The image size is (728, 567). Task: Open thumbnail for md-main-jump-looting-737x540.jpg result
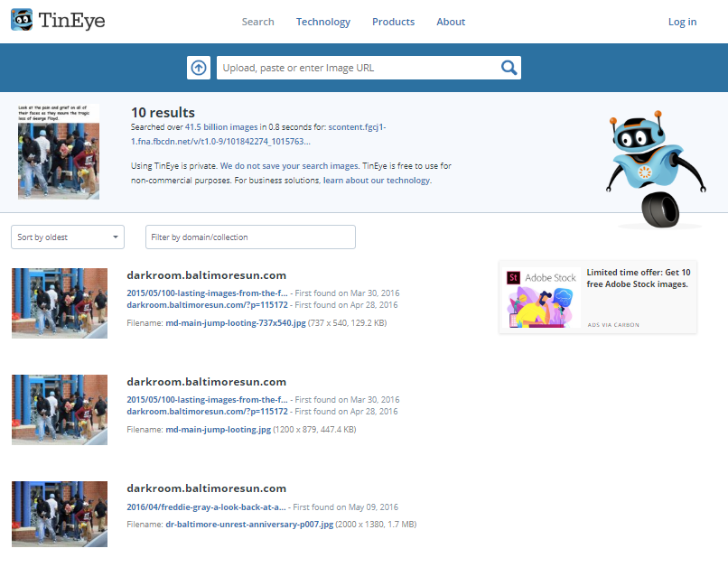(60, 303)
